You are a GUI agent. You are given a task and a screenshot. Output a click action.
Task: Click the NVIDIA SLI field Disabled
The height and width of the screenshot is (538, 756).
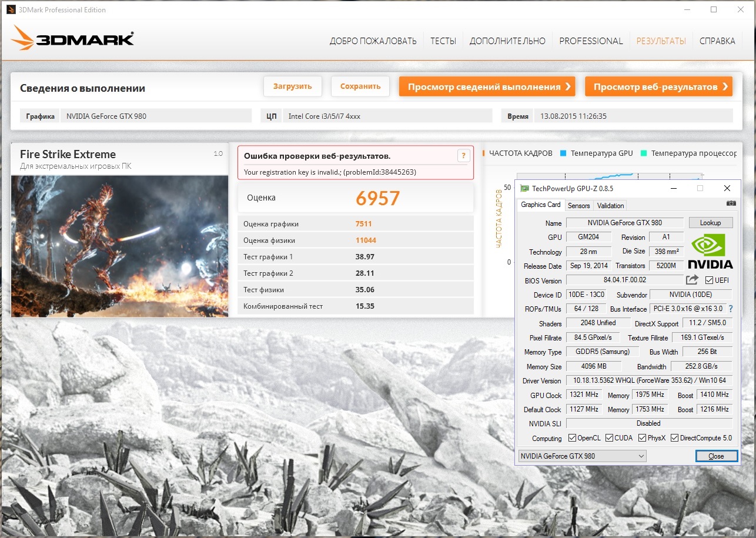pyautogui.click(x=649, y=423)
